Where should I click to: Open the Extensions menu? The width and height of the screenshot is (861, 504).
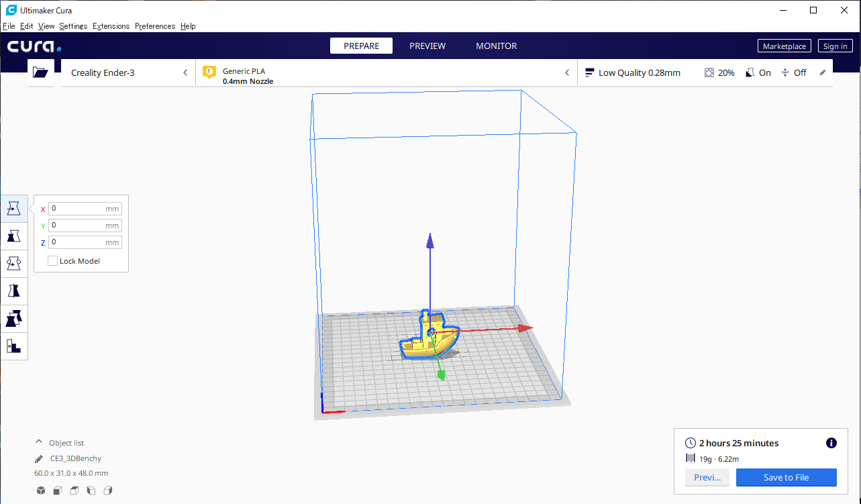pyautogui.click(x=111, y=26)
